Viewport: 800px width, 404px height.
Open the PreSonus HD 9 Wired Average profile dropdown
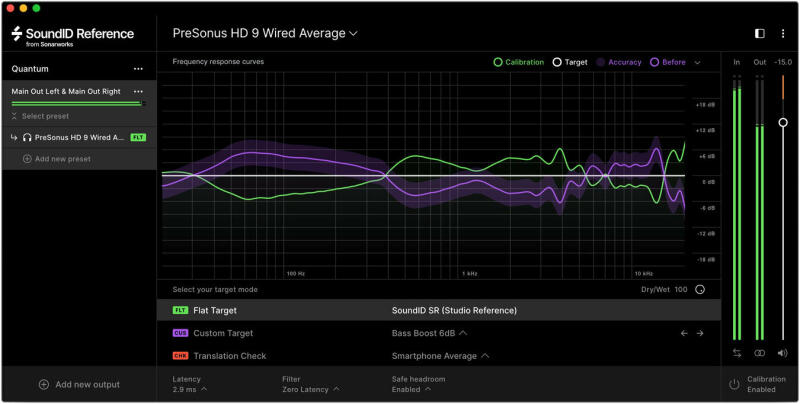(x=265, y=34)
